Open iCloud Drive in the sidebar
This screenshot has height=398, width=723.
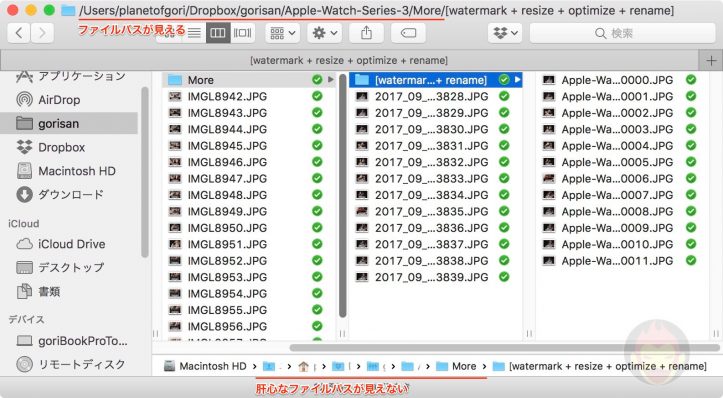click(x=69, y=244)
